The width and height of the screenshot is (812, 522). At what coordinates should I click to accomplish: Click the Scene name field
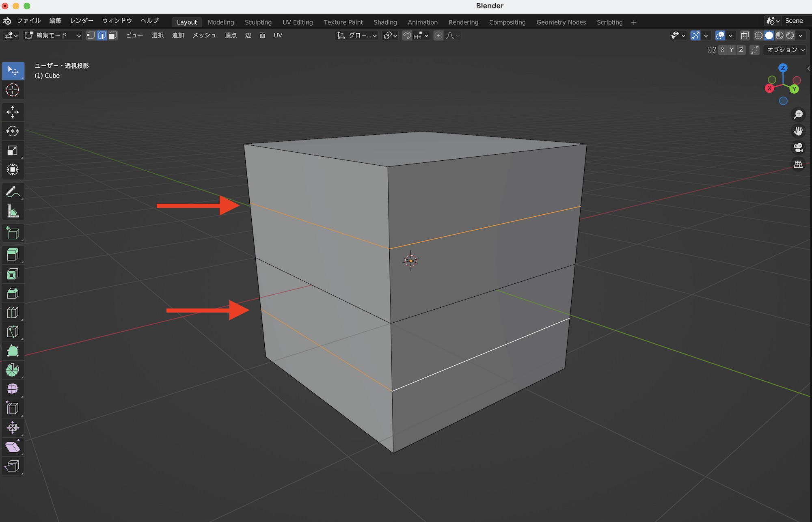point(794,21)
